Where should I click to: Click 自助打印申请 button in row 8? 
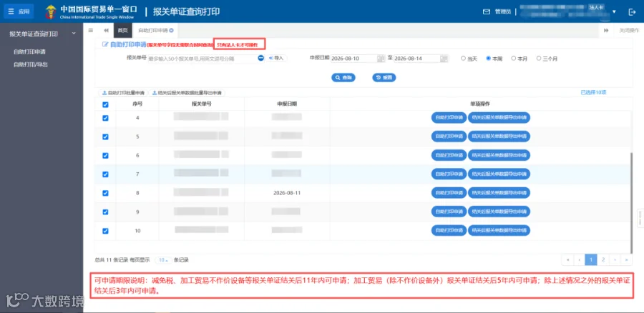(x=449, y=193)
